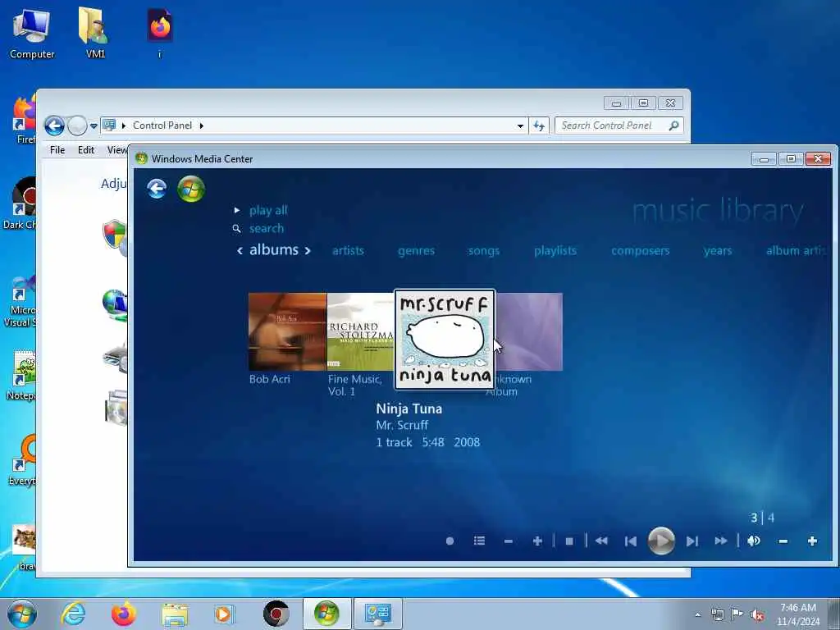This screenshot has height=630, width=840.
Task: Switch to composers view
Action: pyautogui.click(x=640, y=251)
